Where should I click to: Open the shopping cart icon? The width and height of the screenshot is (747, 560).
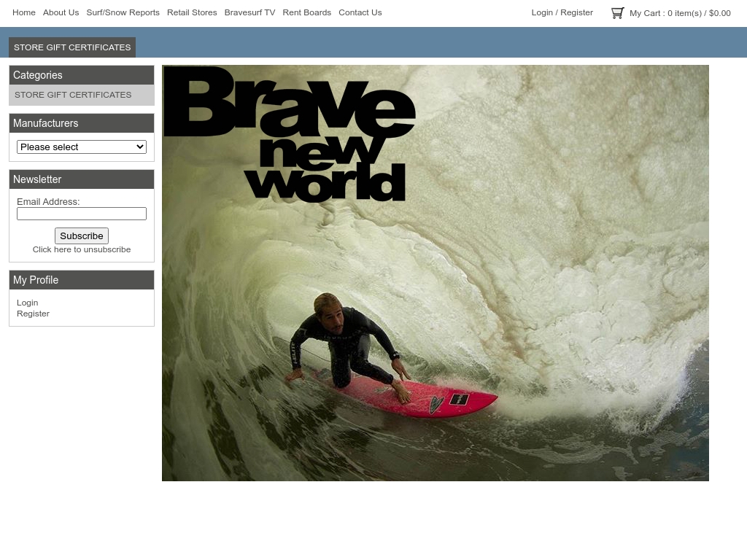click(617, 13)
